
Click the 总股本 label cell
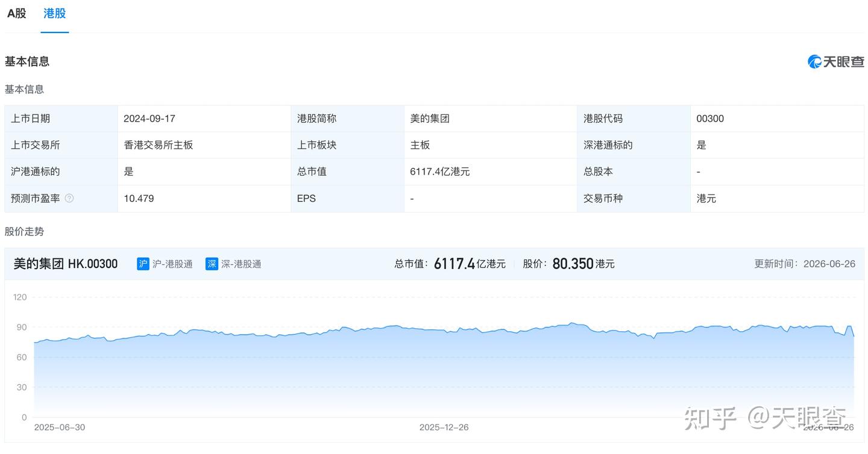(634, 172)
